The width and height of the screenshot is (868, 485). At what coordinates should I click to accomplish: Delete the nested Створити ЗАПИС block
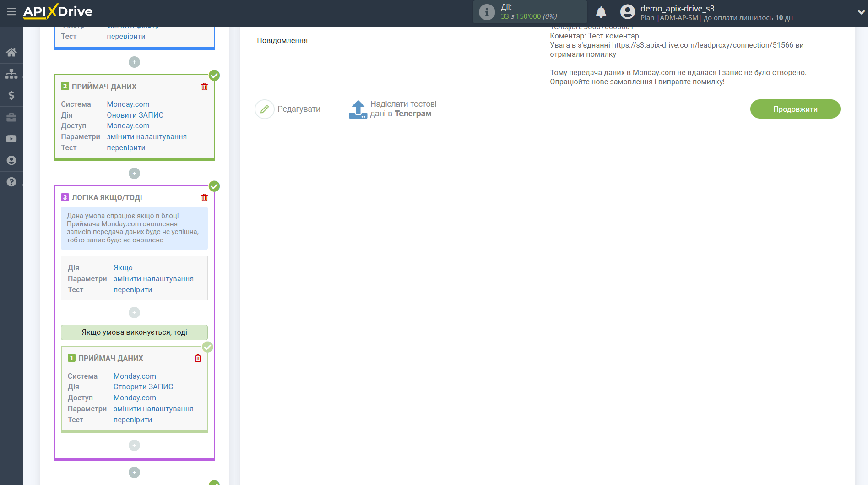(x=198, y=358)
